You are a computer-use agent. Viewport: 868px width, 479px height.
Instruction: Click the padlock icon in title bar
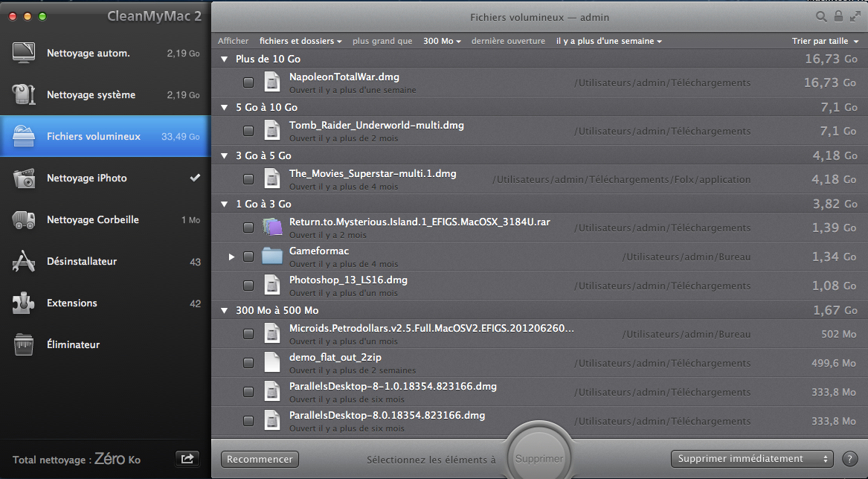pyautogui.click(x=839, y=16)
